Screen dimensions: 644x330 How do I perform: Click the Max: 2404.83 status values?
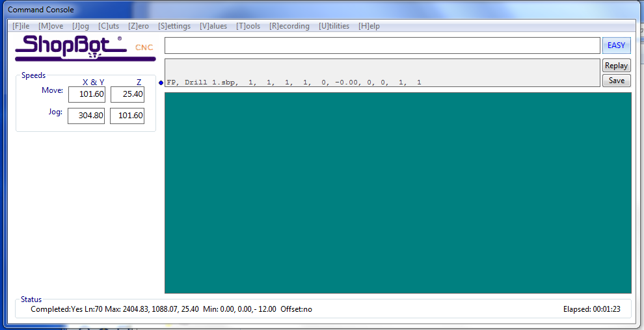(152, 309)
